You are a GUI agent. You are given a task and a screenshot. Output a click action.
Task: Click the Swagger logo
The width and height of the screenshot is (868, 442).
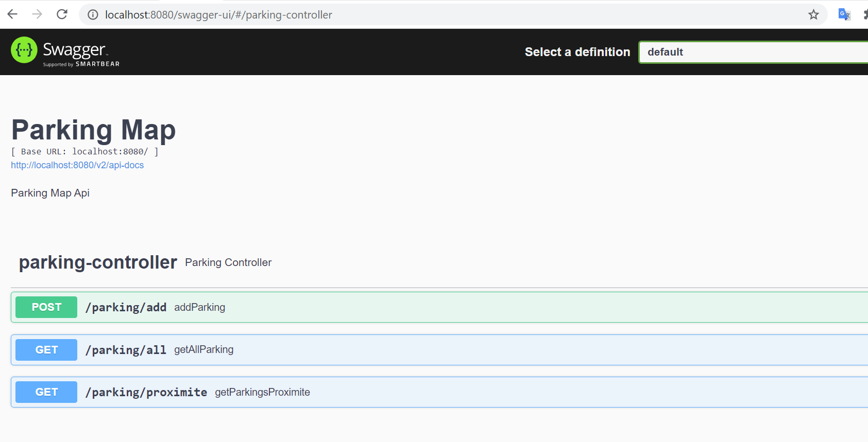pos(65,52)
